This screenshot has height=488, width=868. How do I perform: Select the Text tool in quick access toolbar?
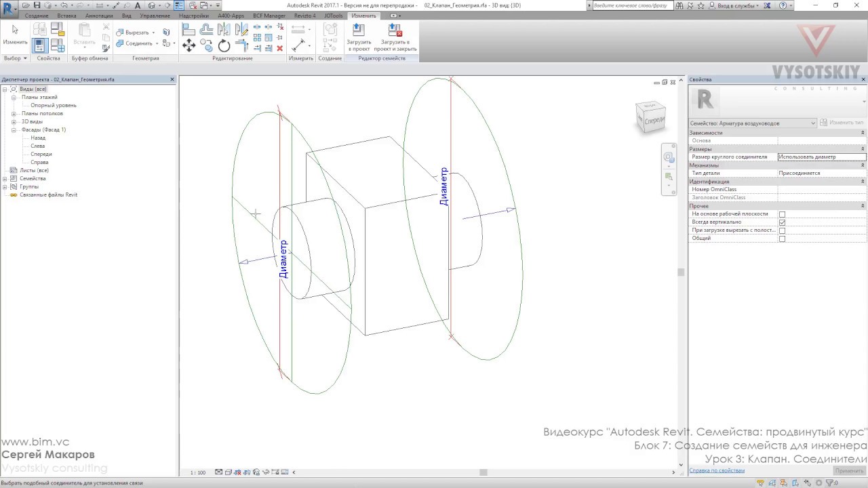(x=138, y=5)
